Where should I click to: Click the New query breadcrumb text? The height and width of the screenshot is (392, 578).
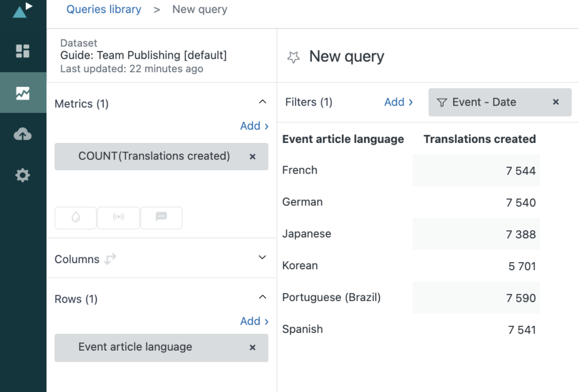point(200,9)
